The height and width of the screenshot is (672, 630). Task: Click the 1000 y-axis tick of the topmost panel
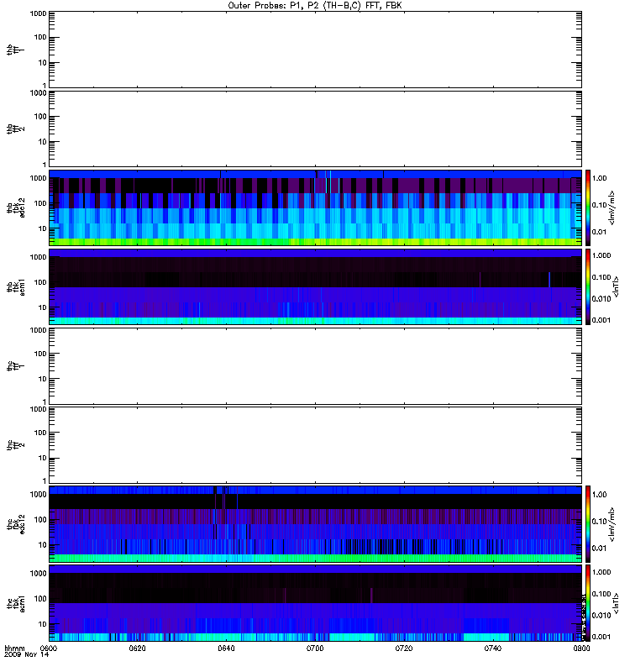39,13
